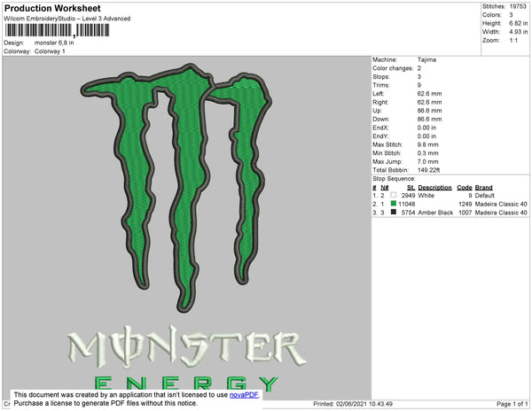Click the 'Printed: 02/06/2021 10.43.49' footer
The height and width of the screenshot is (411, 532).
353,404
